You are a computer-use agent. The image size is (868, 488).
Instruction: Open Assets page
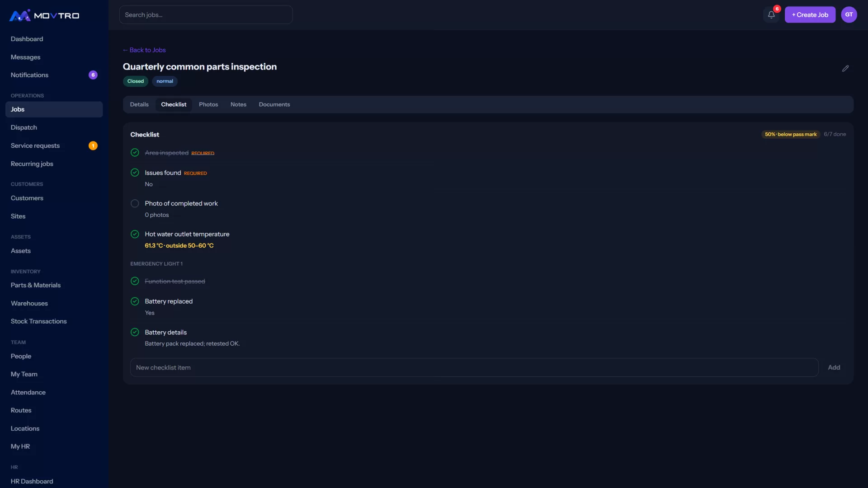coord(54,251)
